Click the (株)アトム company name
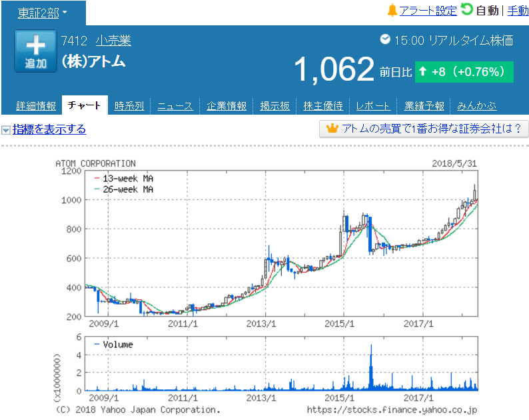Screen dimensions: 529x420 pyautogui.click(x=93, y=61)
